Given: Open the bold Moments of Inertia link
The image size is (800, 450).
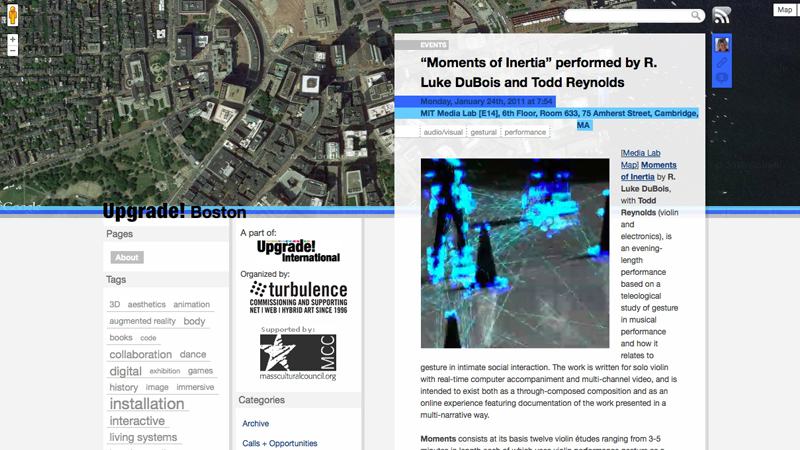Looking at the screenshot, I should point(648,171).
